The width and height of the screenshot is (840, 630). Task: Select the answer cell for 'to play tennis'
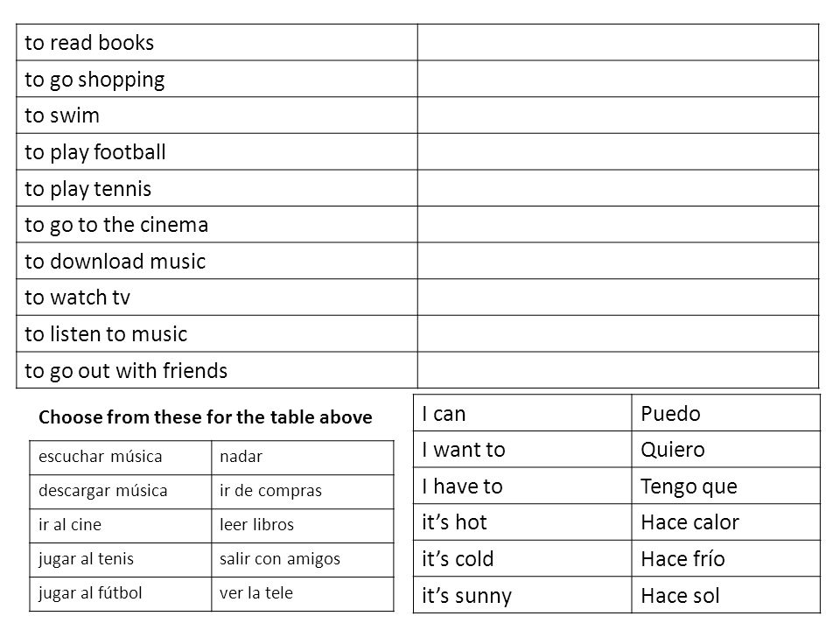tap(619, 188)
